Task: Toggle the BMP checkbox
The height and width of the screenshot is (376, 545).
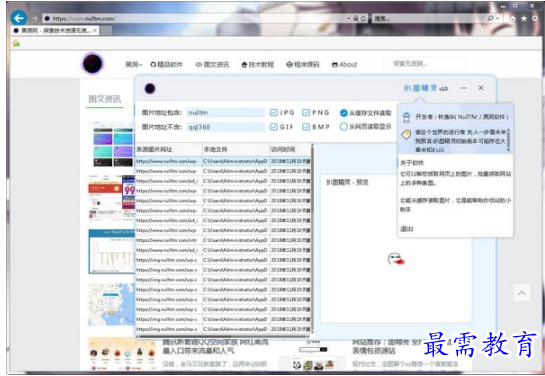Action: tap(306, 127)
